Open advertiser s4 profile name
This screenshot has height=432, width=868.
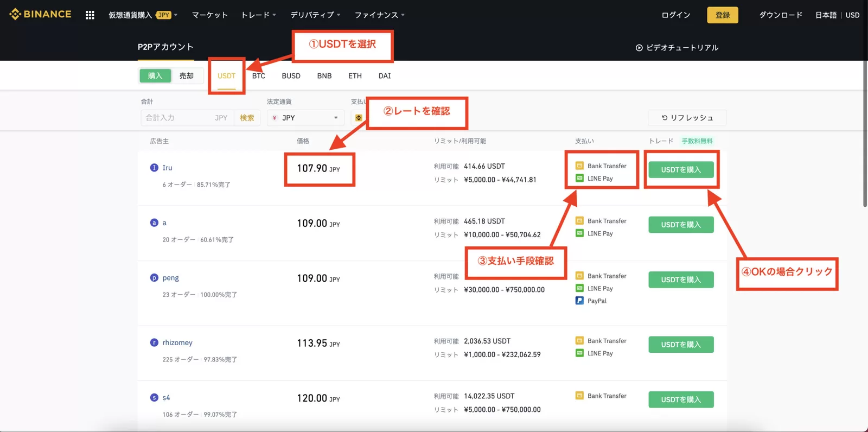tap(166, 398)
